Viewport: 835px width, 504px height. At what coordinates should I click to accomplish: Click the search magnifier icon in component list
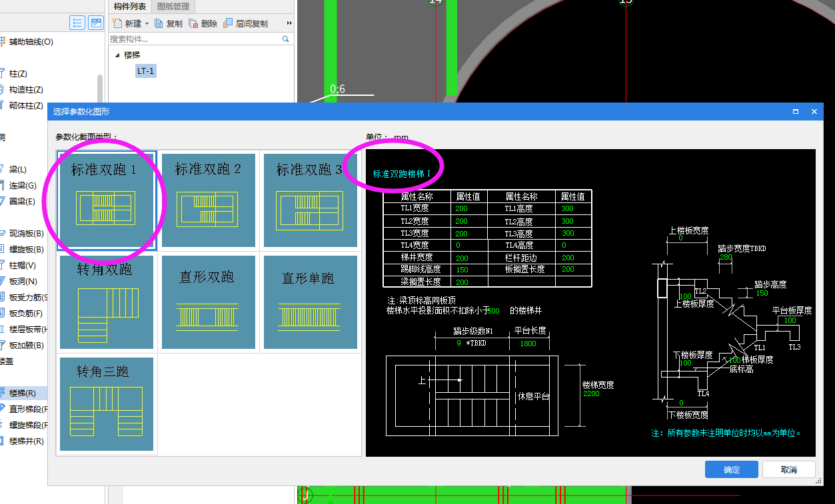coord(286,39)
